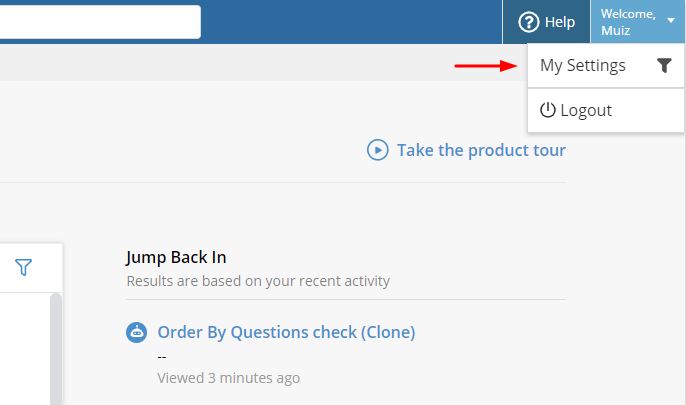Open the Take the product tour link
Image resolution: width=686 pixels, height=405 pixels.
(x=481, y=150)
